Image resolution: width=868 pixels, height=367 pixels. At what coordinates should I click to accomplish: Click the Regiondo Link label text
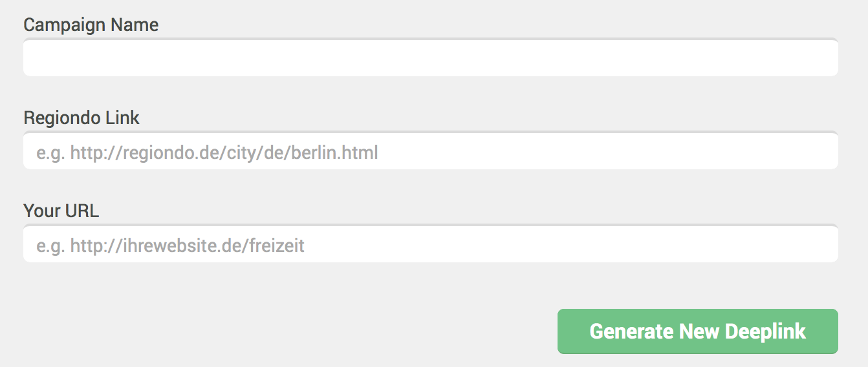[x=81, y=118]
